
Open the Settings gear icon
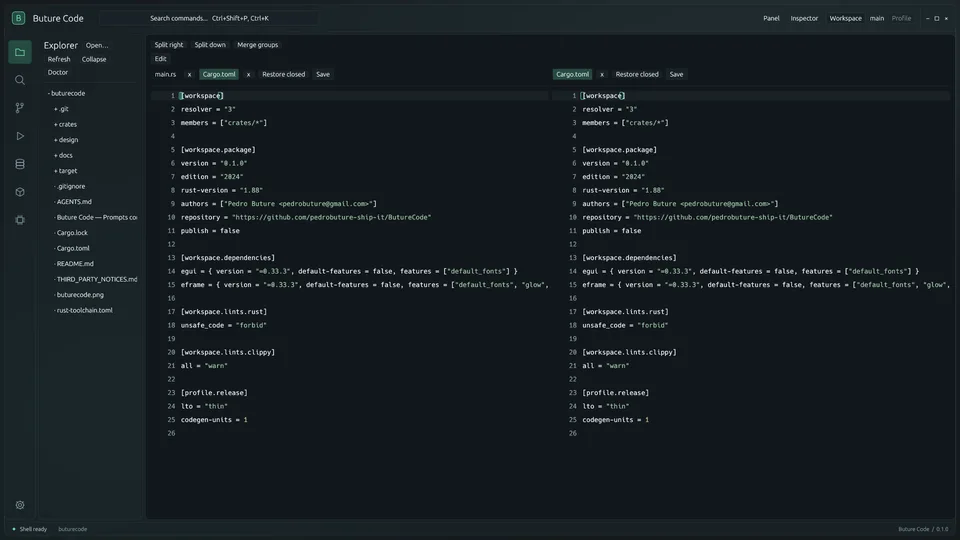[x=20, y=505]
